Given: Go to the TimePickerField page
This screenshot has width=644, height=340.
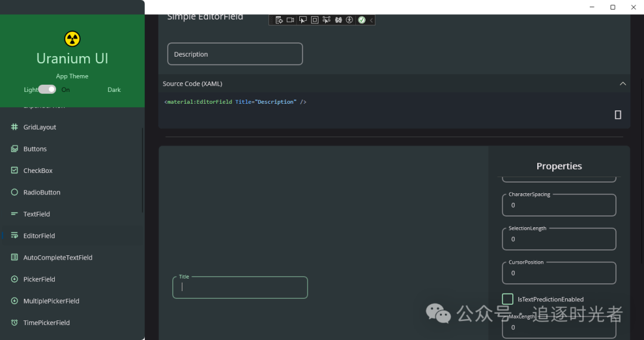Looking at the screenshot, I should [47, 323].
